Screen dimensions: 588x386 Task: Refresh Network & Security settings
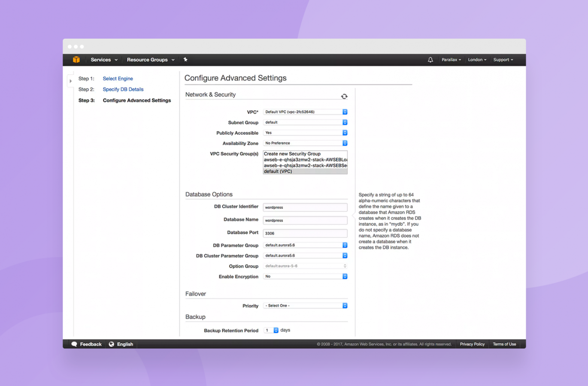click(344, 96)
